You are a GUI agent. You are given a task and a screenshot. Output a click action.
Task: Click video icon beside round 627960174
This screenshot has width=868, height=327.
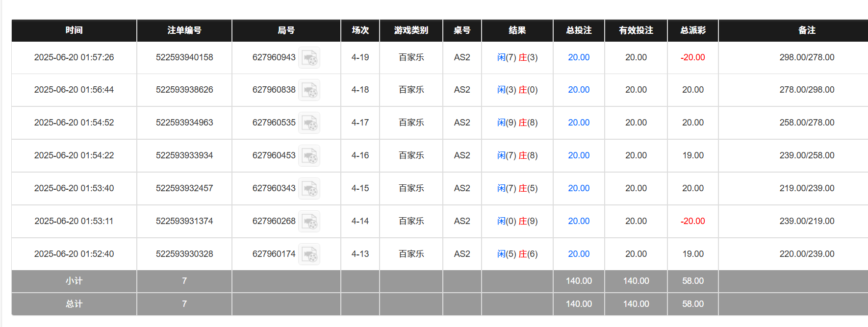309,254
